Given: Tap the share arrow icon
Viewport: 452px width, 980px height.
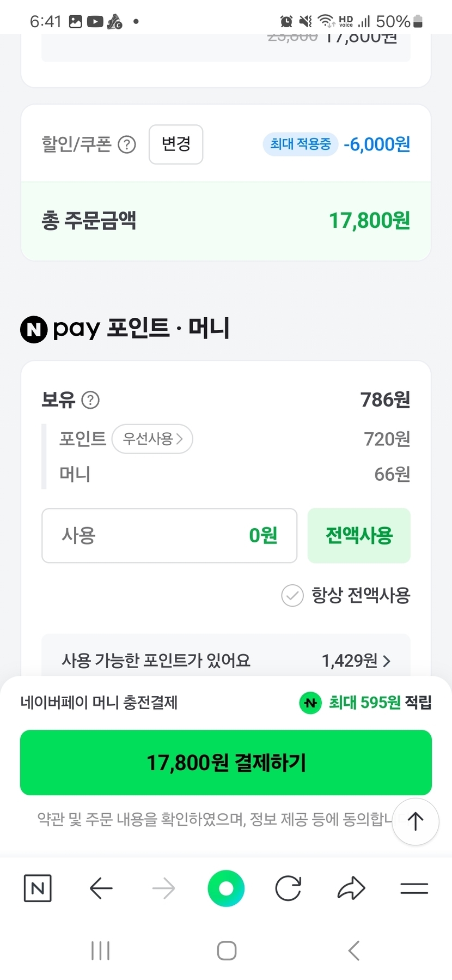Looking at the screenshot, I should coord(351,888).
